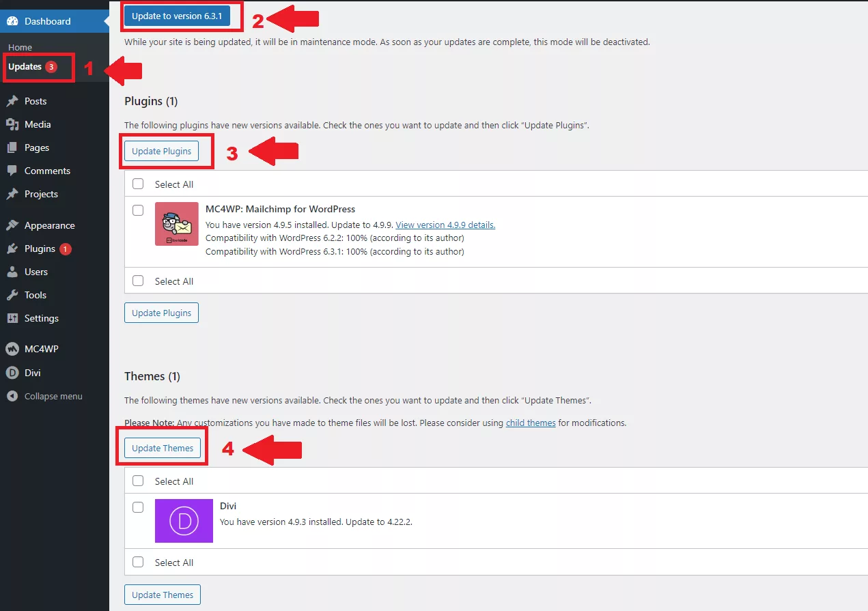Viewport: 868px width, 611px height.
Task: Click the Divi theme name text
Action: click(x=228, y=506)
